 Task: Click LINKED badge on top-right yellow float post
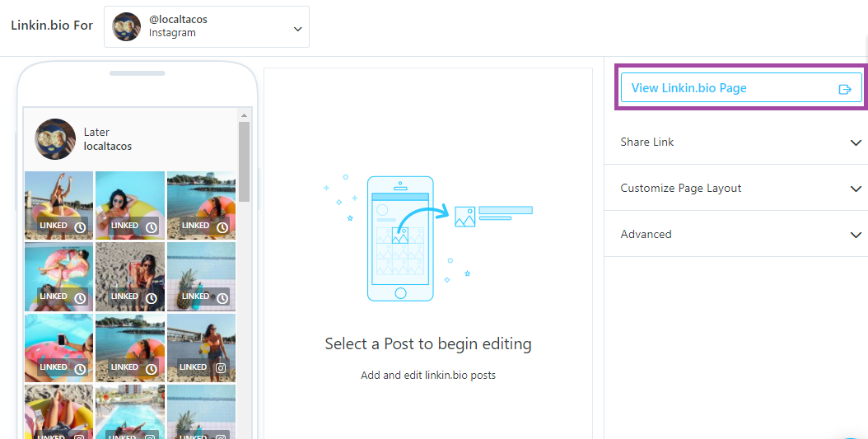click(195, 226)
